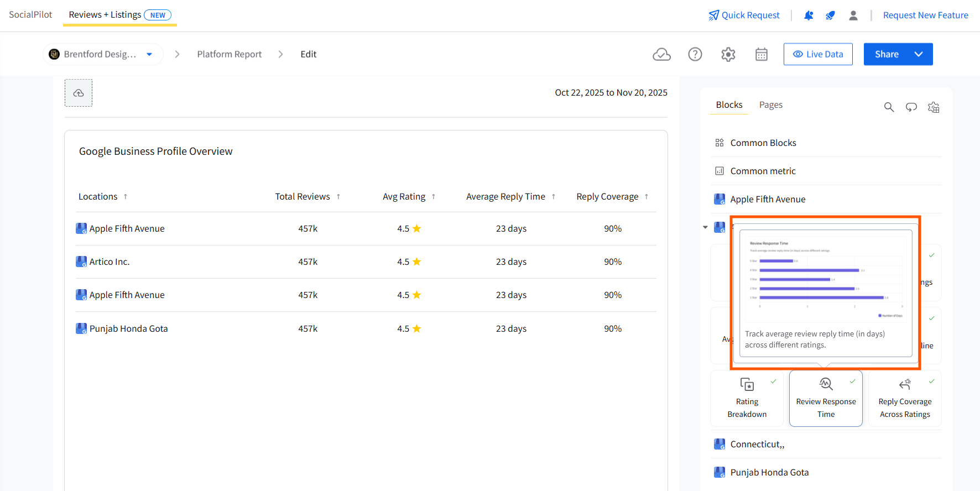Image resolution: width=980 pixels, height=491 pixels.
Task: Click the eye icon on Live Data
Action: (798, 54)
